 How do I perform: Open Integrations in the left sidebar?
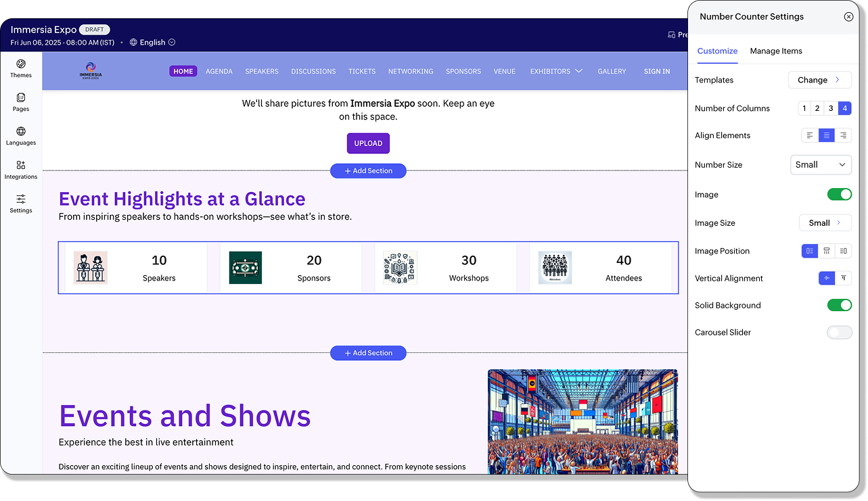[21, 170]
